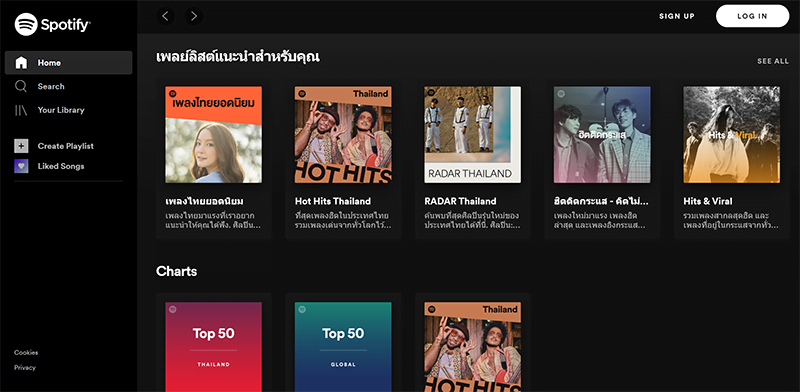Open the Top 50 Thailand chart cover
800x392 pixels.
click(x=213, y=347)
